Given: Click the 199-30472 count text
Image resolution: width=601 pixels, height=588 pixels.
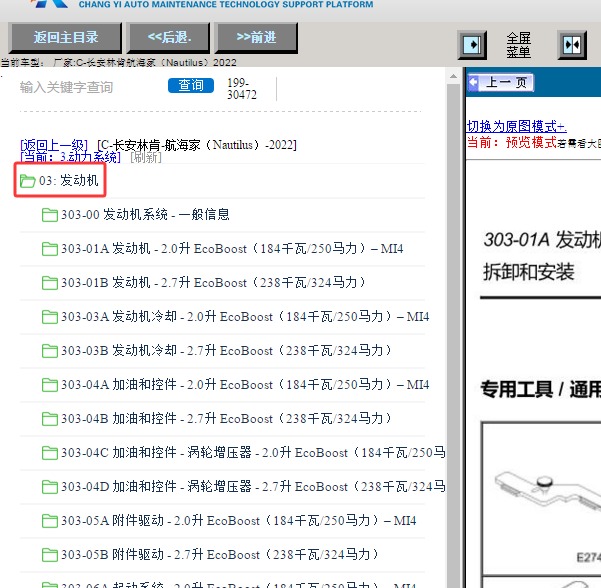Looking at the screenshot, I should pos(242,89).
